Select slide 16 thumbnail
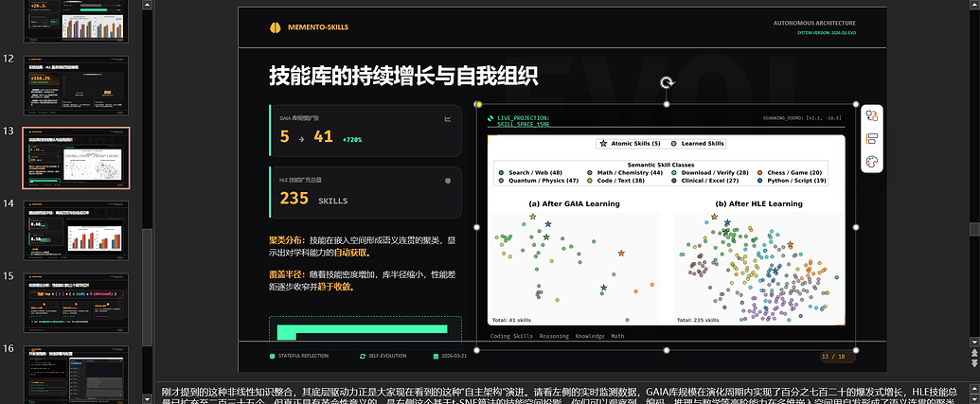980x404 pixels. 77,374
